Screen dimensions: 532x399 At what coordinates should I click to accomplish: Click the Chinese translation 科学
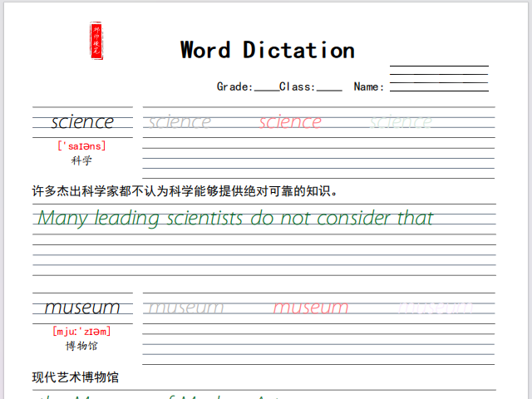click(81, 160)
